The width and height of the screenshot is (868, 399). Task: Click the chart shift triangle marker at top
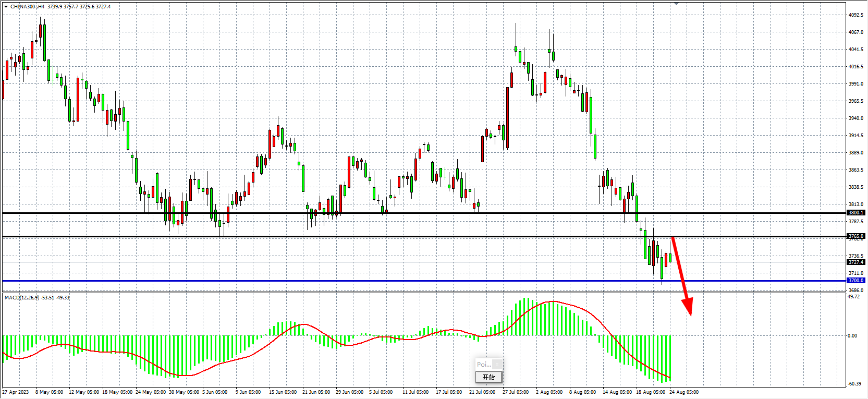tap(676, 4)
